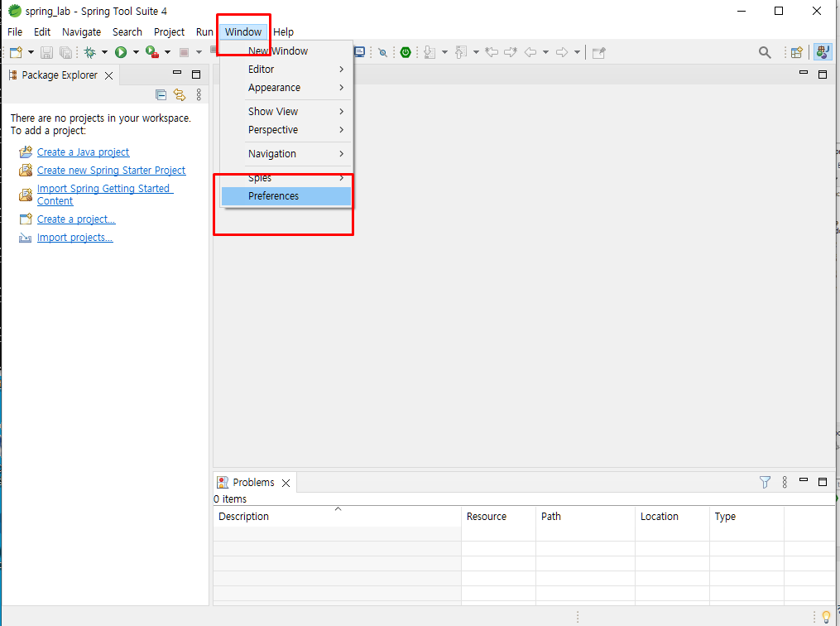
Task: Click the Previous Annotation icon
Action: tap(461, 52)
